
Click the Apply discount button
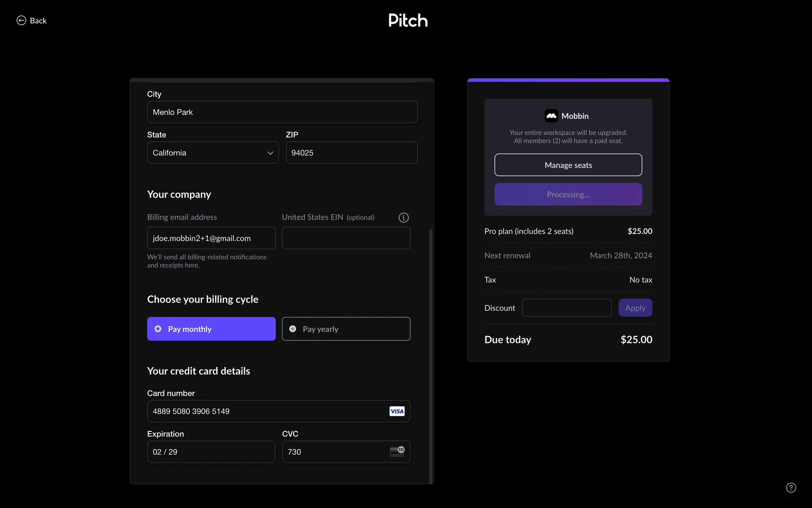point(635,308)
